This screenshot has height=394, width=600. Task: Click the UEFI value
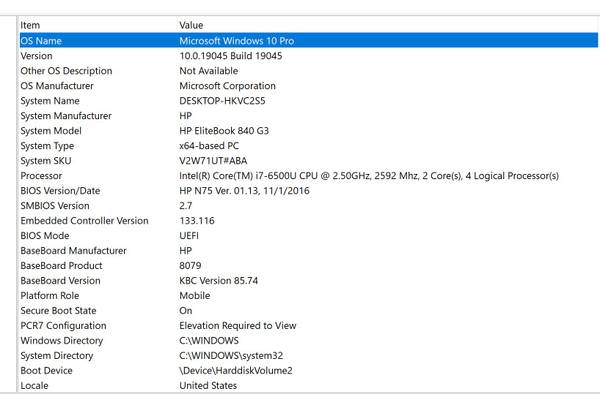189,236
